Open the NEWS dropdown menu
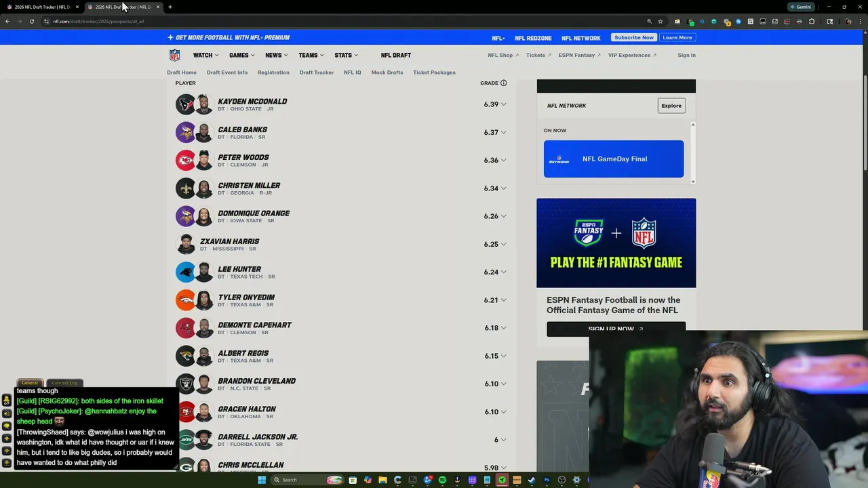The image size is (868, 488). coord(276,55)
